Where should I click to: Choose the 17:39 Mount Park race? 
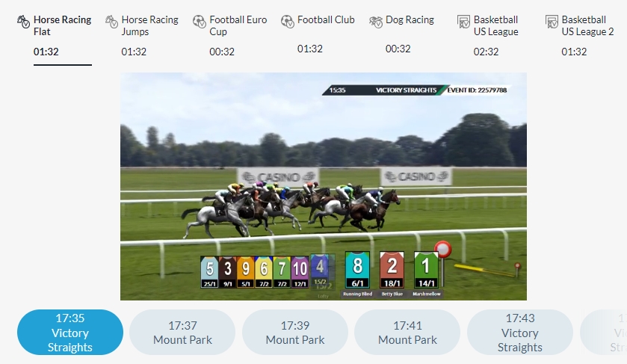(295, 332)
